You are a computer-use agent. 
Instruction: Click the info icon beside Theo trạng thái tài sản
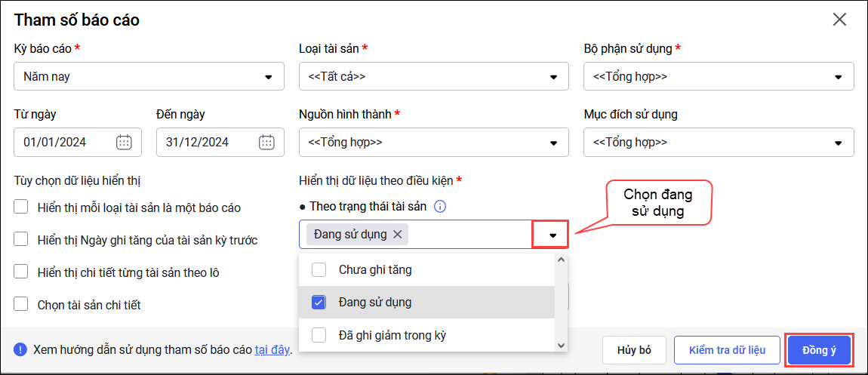(441, 206)
